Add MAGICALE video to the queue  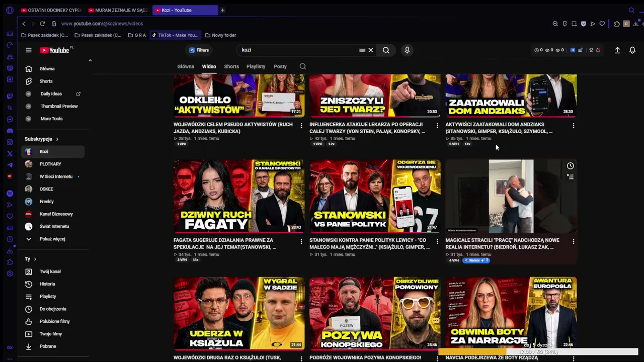[x=570, y=177]
